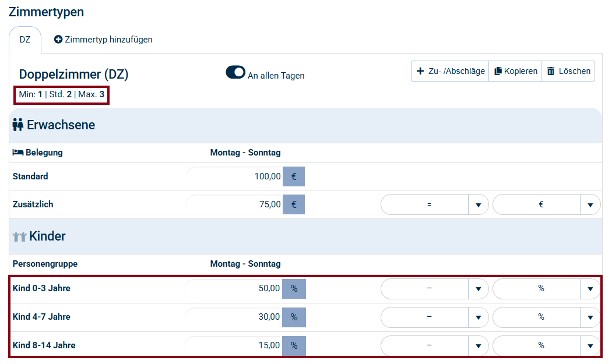Click percent icon beside Kind 8-14 Jahre
Viewport: 612px width, 364px height.
[294, 345]
